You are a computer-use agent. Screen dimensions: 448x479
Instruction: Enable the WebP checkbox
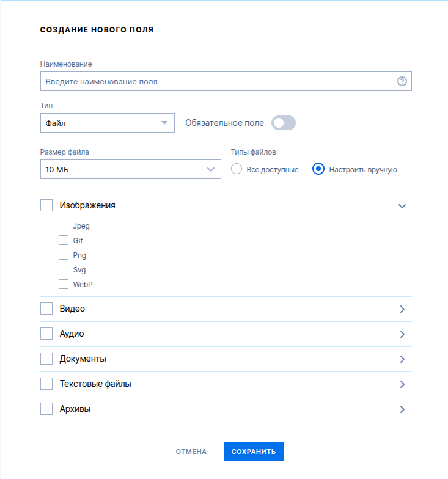coord(64,285)
